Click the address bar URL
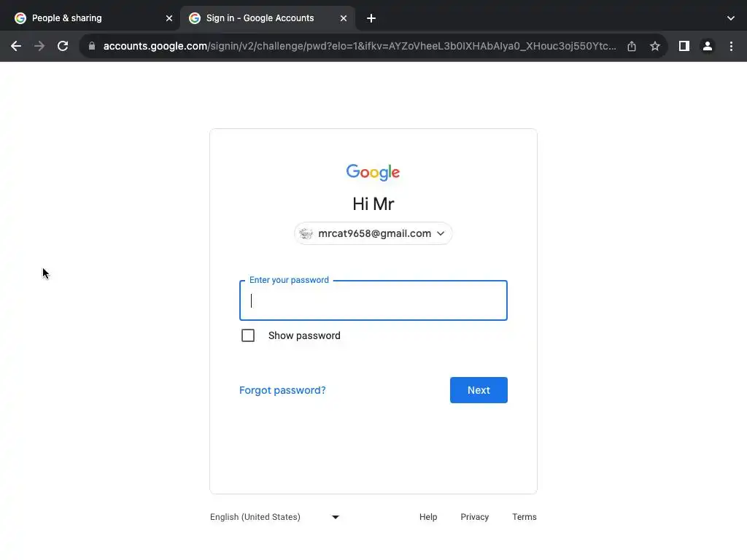 pyautogui.click(x=360, y=46)
